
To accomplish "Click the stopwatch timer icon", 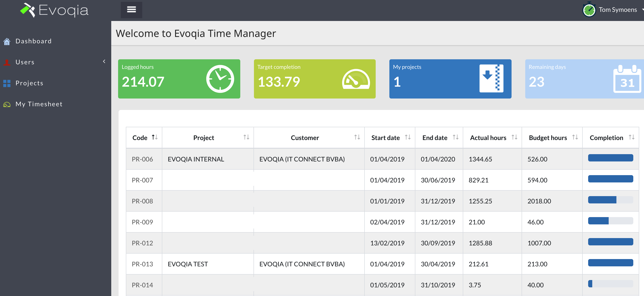I will click(589, 10).
